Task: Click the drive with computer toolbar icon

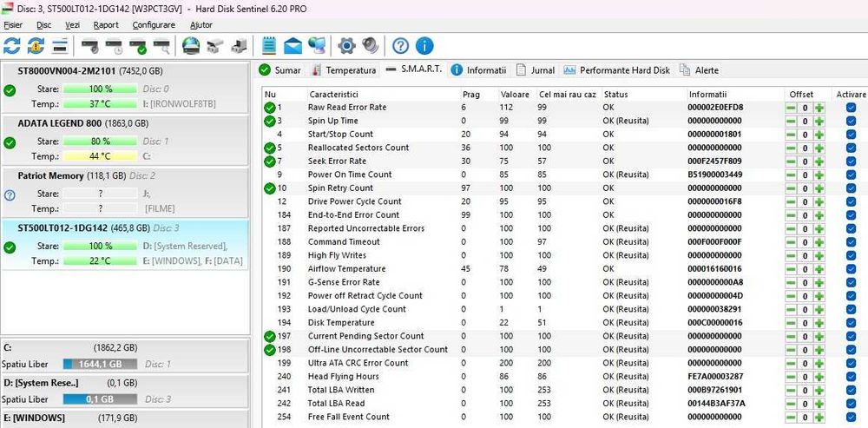Action: [x=240, y=46]
